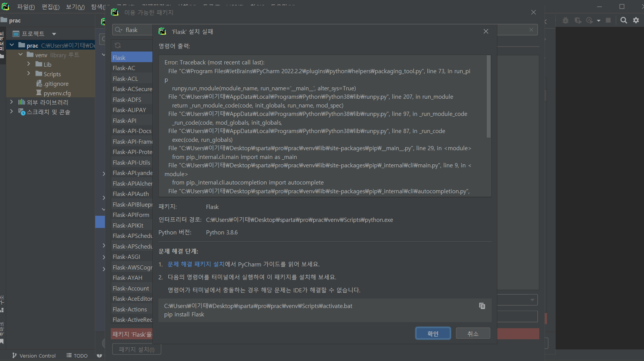Open the 편집(E) menu
Viewport: 644px width, 361px height.
[51, 7]
